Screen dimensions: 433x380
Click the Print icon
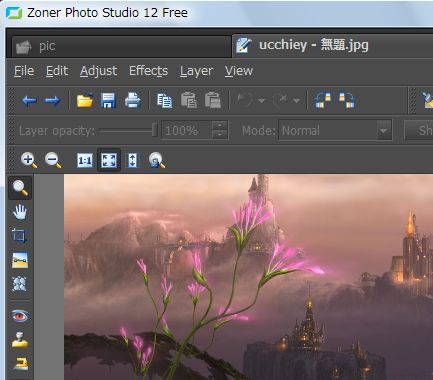(x=133, y=100)
